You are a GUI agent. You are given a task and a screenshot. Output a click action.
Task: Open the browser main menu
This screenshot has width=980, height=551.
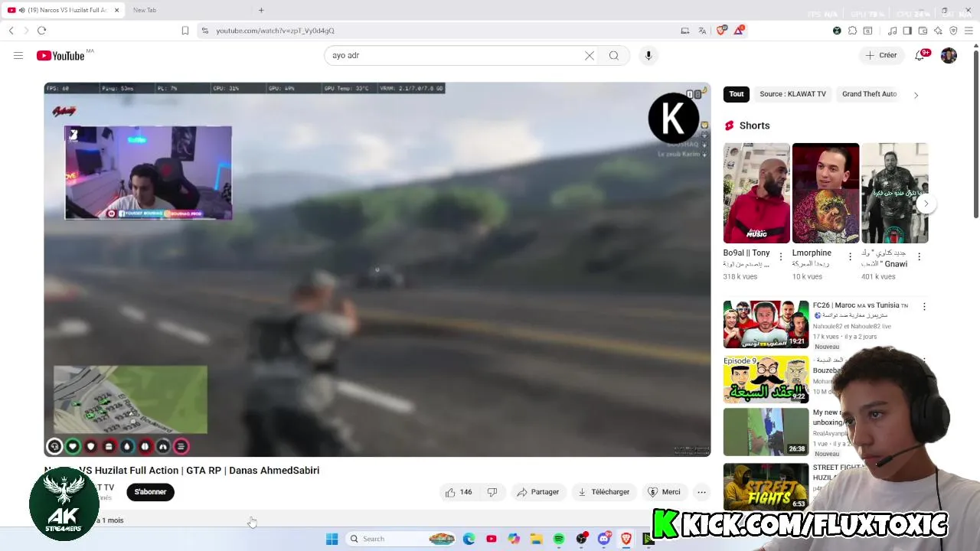coord(969,31)
